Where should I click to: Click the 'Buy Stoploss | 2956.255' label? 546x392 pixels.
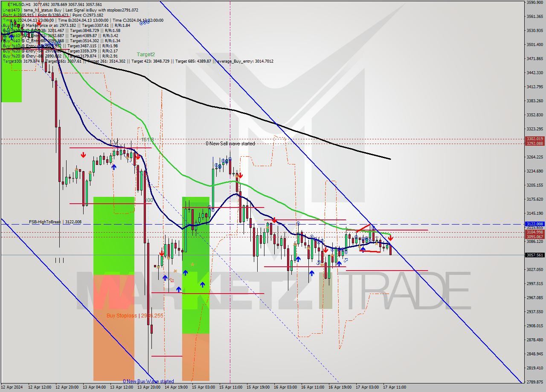pyautogui.click(x=135, y=316)
